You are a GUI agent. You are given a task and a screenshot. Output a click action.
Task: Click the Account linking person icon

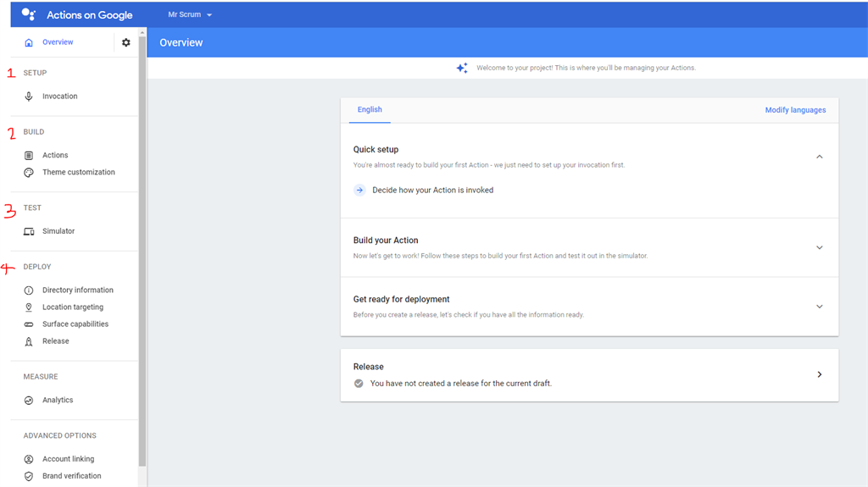[29, 459]
